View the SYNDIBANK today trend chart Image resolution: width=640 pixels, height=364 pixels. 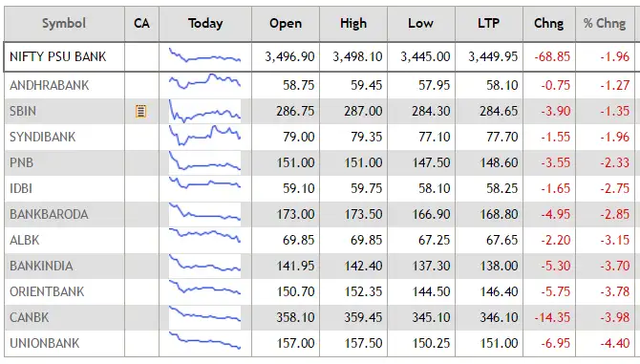(x=205, y=136)
